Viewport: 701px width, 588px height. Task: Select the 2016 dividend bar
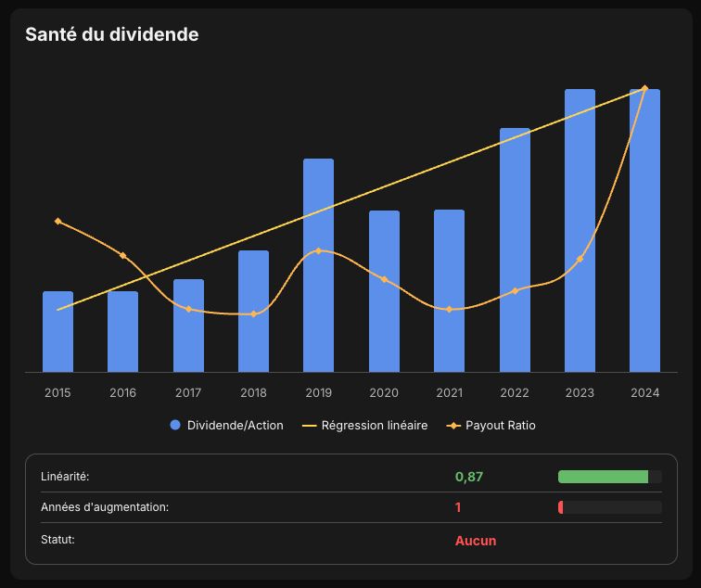tap(123, 331)
